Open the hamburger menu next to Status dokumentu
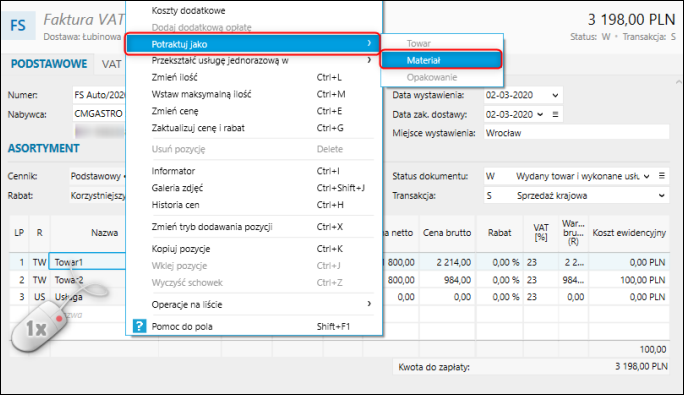Viewport: 684px width, 395px height. coord(662,176)
